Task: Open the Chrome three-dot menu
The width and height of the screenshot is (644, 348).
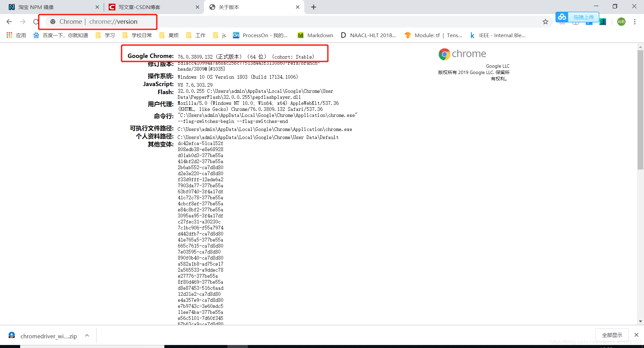Action: click(635, 22)
